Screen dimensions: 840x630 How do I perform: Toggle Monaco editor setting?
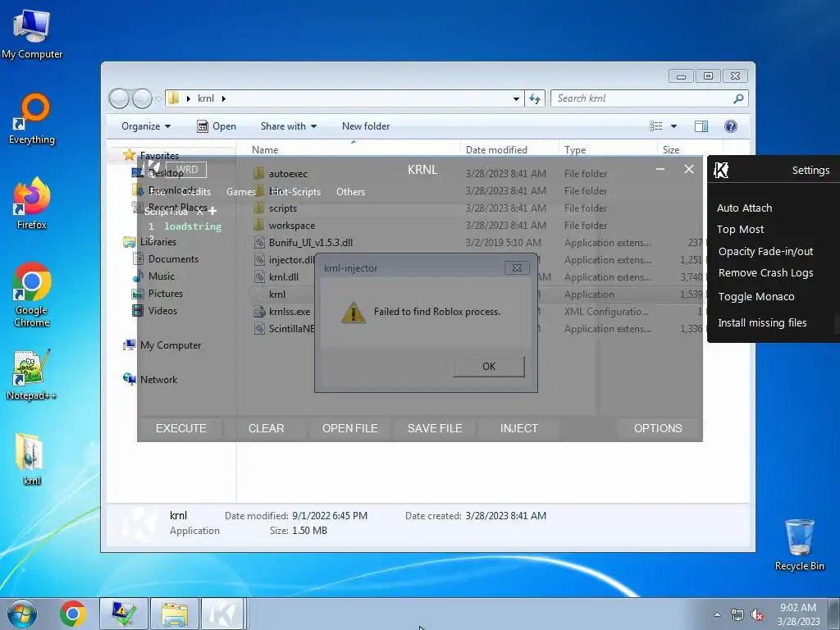[756, 296]
